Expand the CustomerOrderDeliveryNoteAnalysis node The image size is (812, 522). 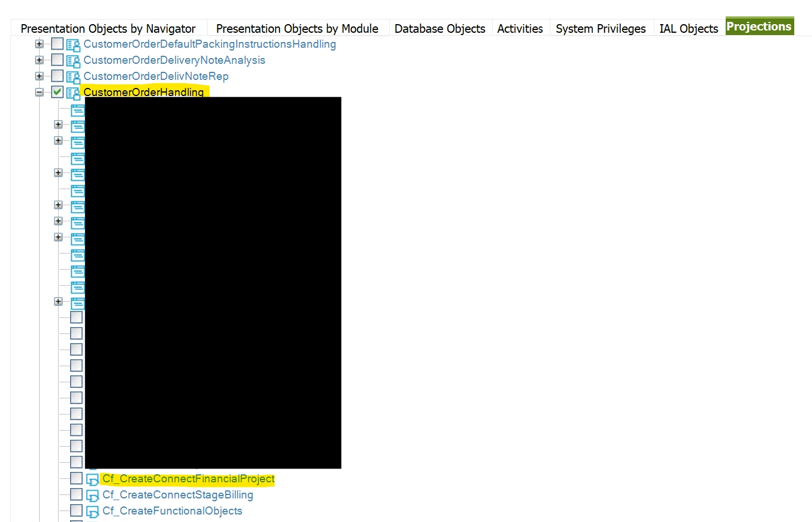pyautogui.click(x=39, y=60)
